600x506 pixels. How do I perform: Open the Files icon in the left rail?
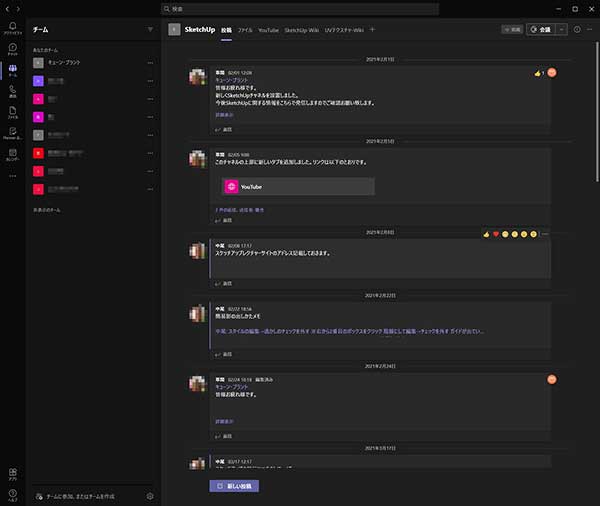coord(13,113)
